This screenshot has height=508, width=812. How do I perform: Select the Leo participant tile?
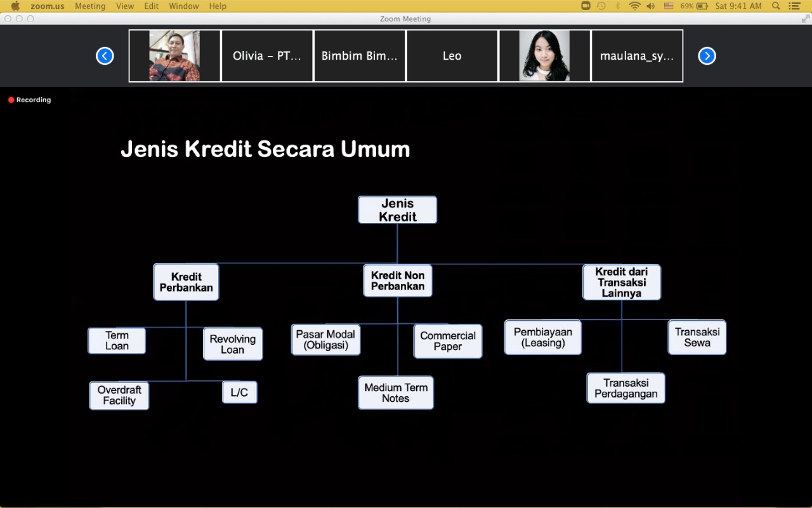pos(452,56)
